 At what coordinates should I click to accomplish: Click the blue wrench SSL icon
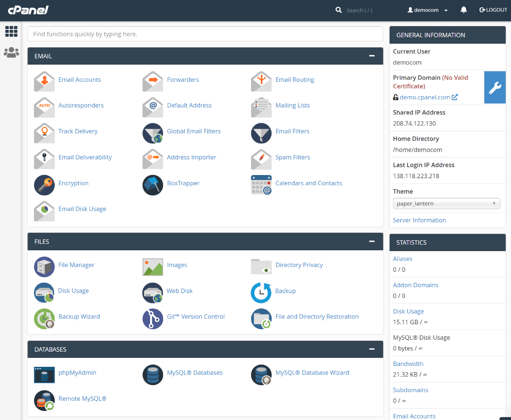(x=495, y=87)
